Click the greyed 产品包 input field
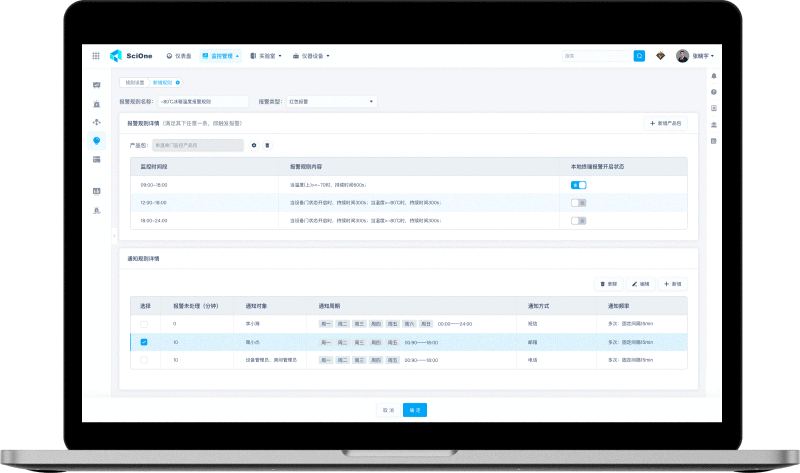The height and width of the screenshot is (473, 800). (x=198, y=145)
